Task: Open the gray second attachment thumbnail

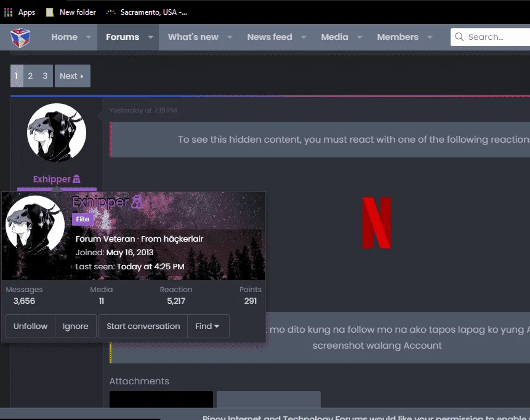Action: coord(268,400)
